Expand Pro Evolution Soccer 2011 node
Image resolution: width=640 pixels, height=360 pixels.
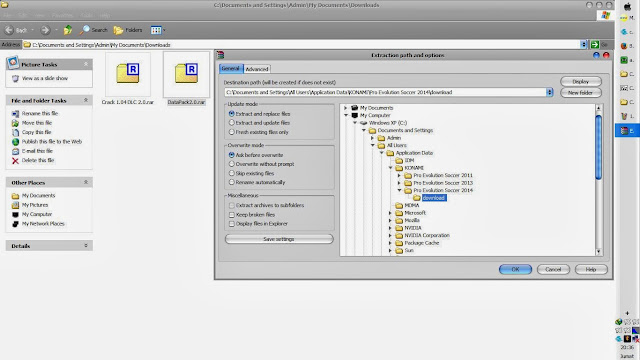(x=399, y=175)
